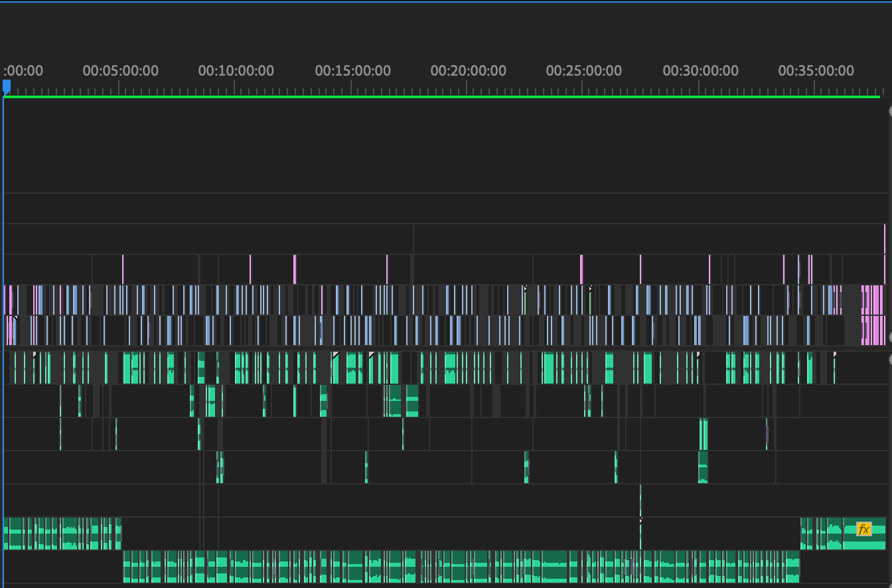The width and height of the screenshot is (892, 588).
Task: Click the ruler at 00:05:00:00
Action: [119, 88]
